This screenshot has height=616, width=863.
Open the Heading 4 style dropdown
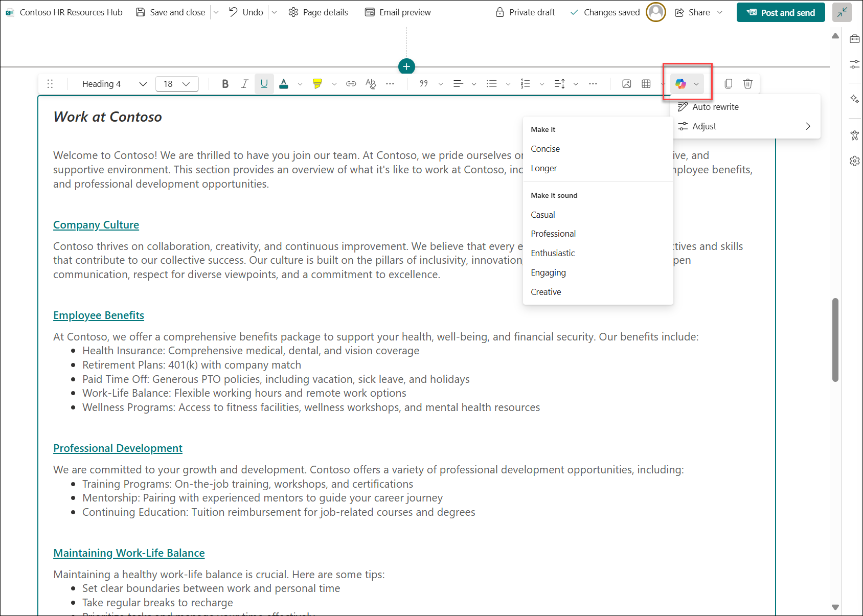111,83
